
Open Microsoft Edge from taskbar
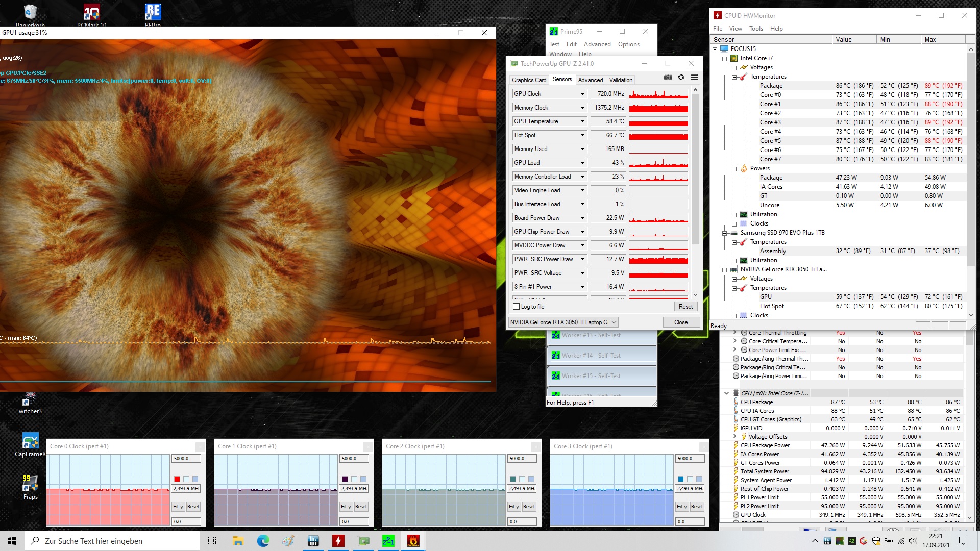(263, 541)
